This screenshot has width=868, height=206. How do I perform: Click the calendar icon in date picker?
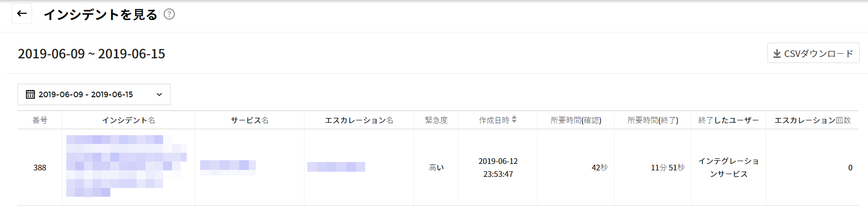pos(30,94)
